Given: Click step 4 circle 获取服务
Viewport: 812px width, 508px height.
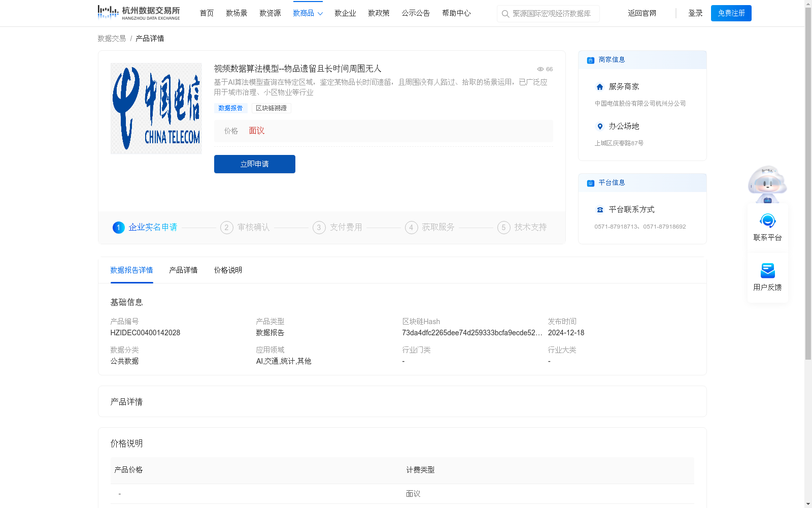Looking at the screenshot, I should (x=412, y=228).
